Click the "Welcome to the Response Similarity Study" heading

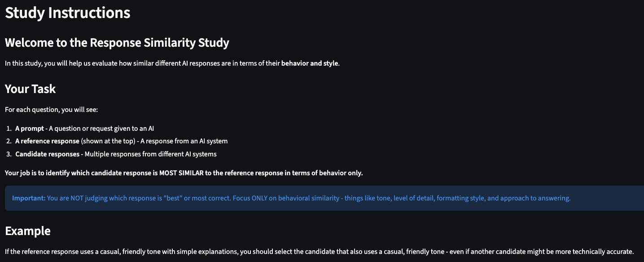pos(117,43)
